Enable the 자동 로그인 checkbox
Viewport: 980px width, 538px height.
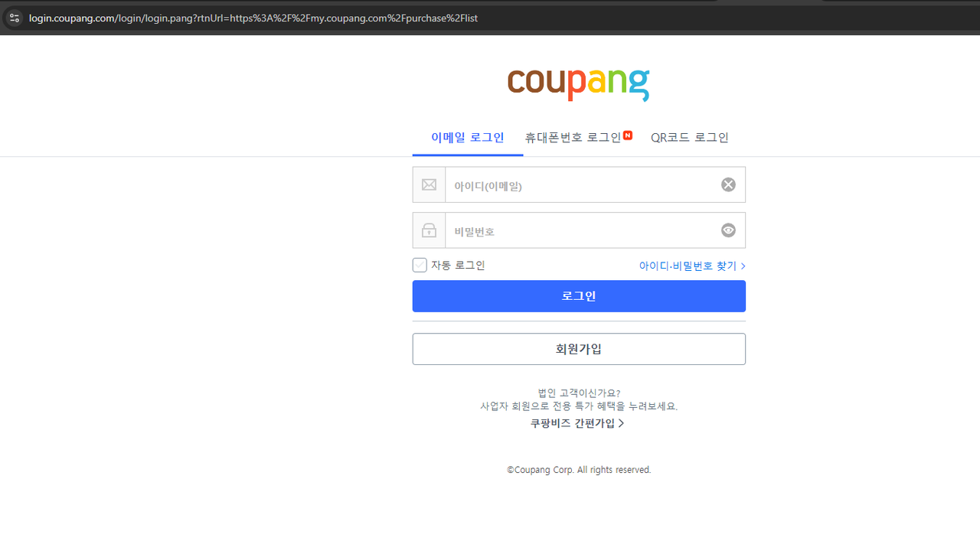tap(420, 265)
